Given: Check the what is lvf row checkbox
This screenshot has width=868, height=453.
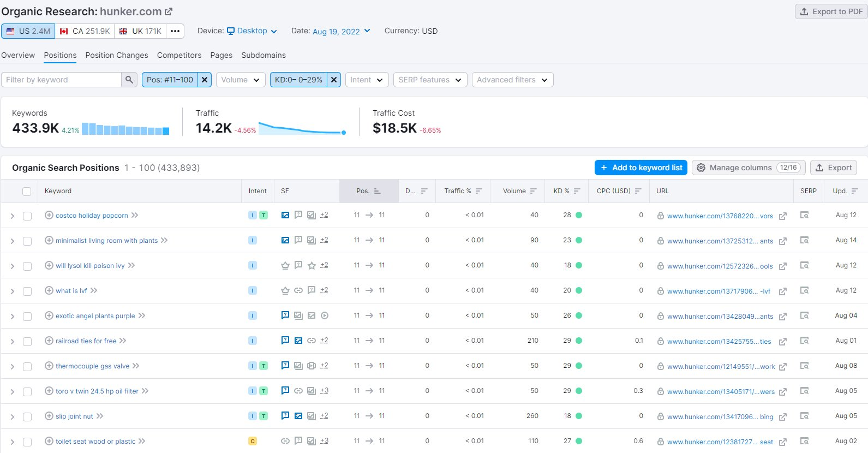Looking at the screenshot, I should [27, 291].
